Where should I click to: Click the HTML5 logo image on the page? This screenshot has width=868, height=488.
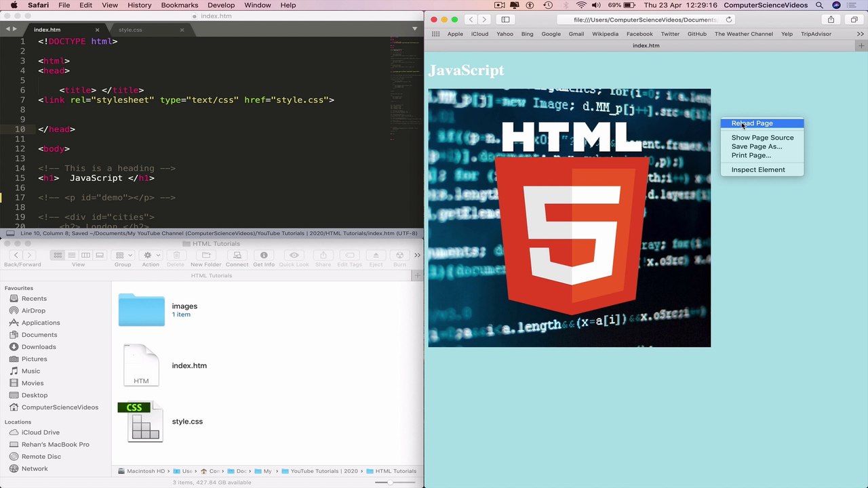(570, 218)
